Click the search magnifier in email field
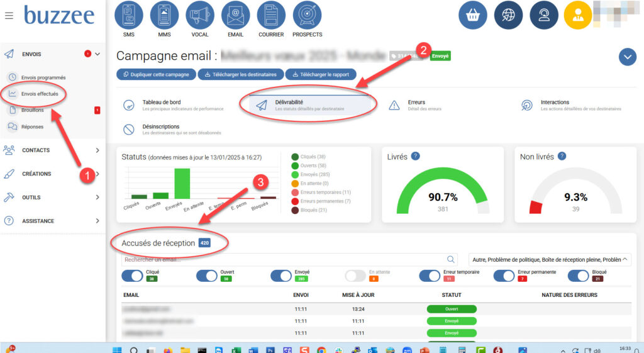 pos(450,259)
